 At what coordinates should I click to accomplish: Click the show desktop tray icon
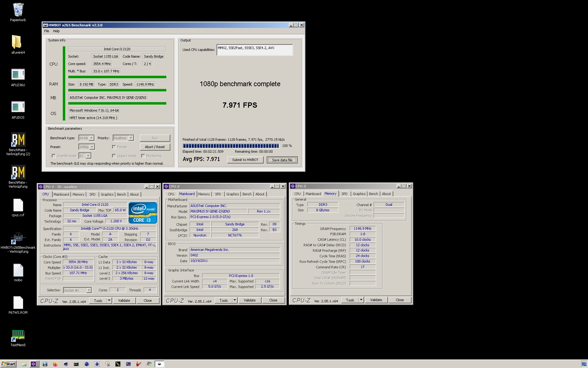click(x=584, y=364)
